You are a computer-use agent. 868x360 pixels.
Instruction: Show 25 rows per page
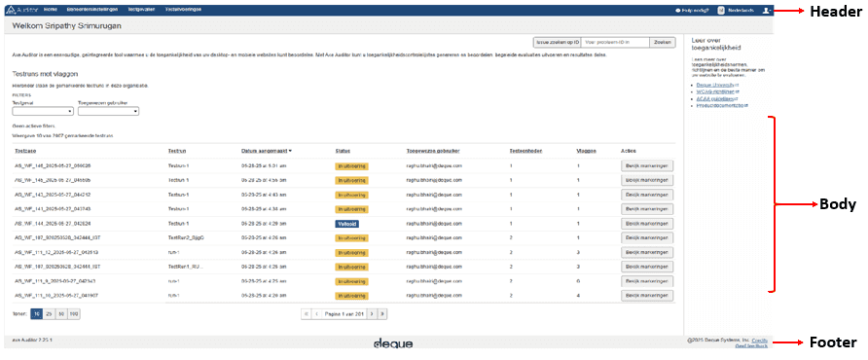tap(49, 313)
